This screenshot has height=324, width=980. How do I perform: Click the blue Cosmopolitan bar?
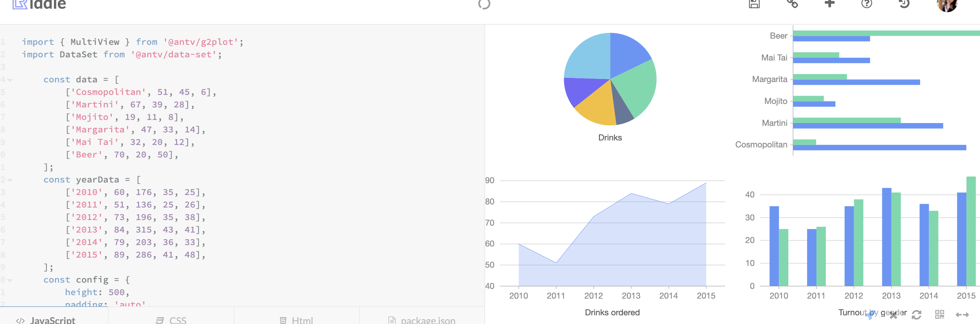tap(879, 147)
